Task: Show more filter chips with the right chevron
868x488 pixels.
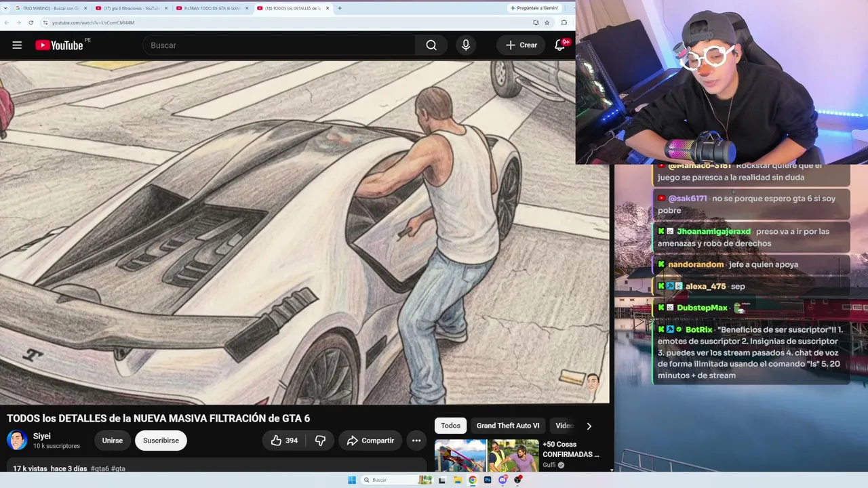Action: tap(589, 426)
